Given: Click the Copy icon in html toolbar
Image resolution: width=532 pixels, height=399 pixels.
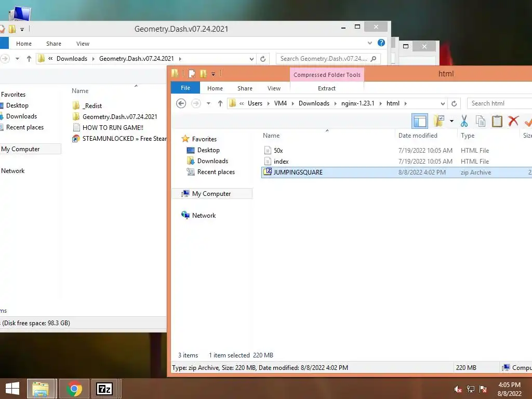Looking at the screenshot, I should coord(481,121).
